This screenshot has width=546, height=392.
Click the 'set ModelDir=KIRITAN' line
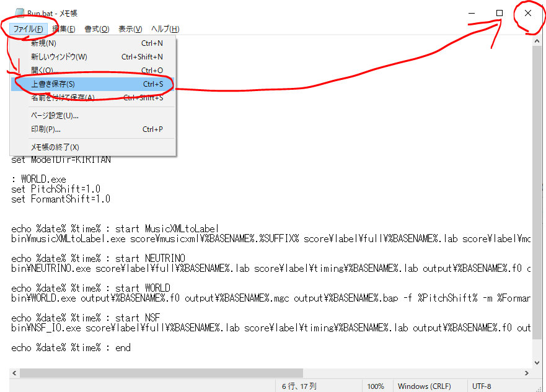61,160
